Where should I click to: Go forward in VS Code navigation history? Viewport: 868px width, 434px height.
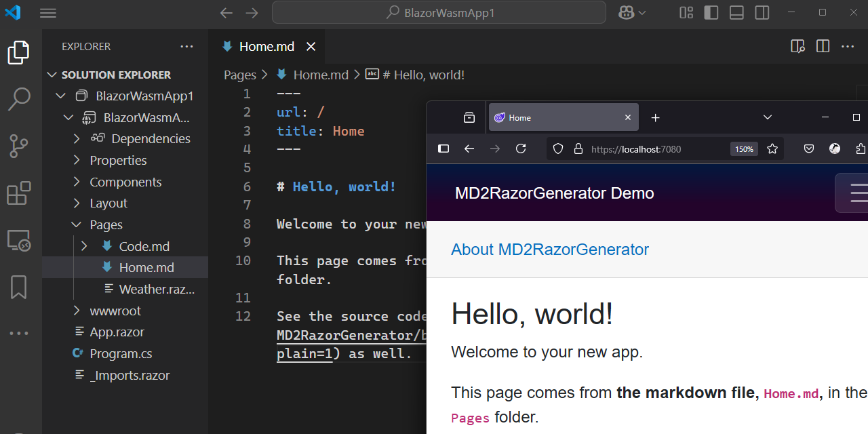pos(252,13)
